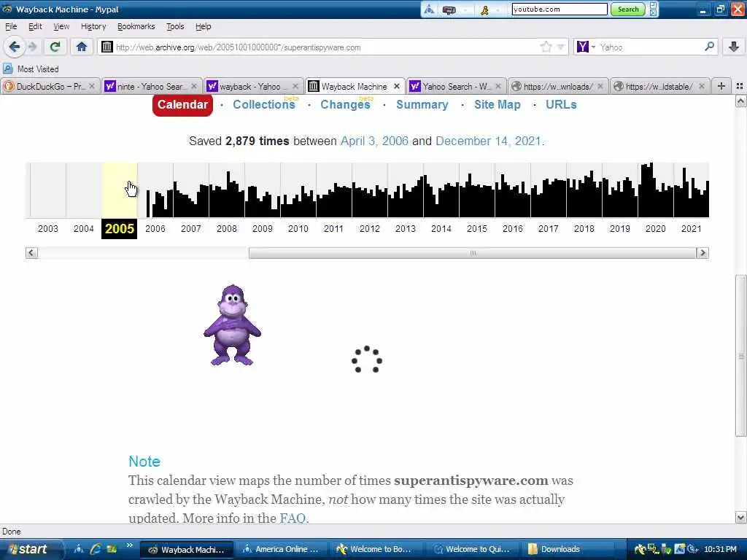Image resolution: width=747 pixels, height=560 pixels.
Task: Select year 2013 on the timeline
Action: 406,228
